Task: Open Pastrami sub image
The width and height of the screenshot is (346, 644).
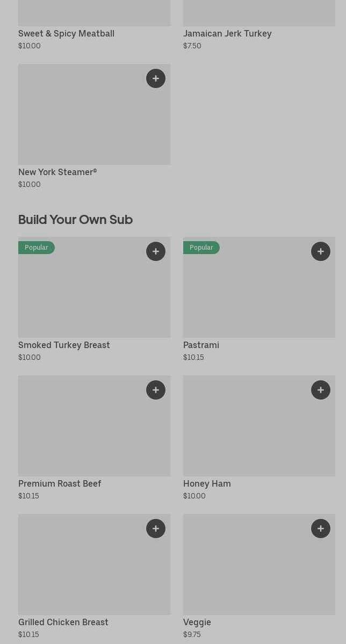Action: [x=259, y=295]
